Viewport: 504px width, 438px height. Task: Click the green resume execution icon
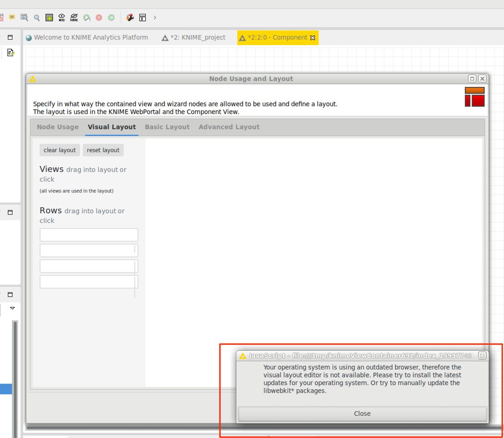coord(111,17)
